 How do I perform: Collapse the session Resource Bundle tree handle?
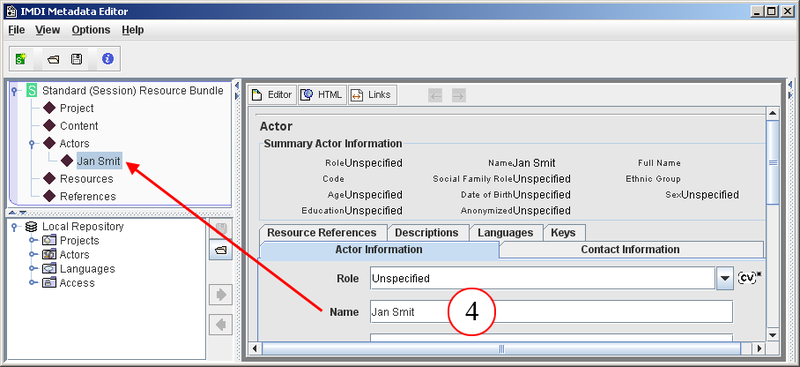[x=14, y=91]
